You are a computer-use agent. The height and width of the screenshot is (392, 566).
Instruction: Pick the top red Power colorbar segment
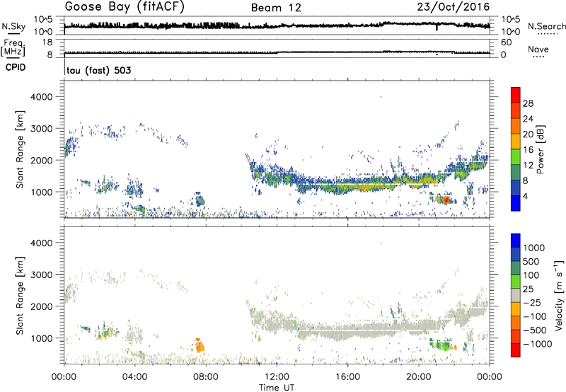click(516, 95)
